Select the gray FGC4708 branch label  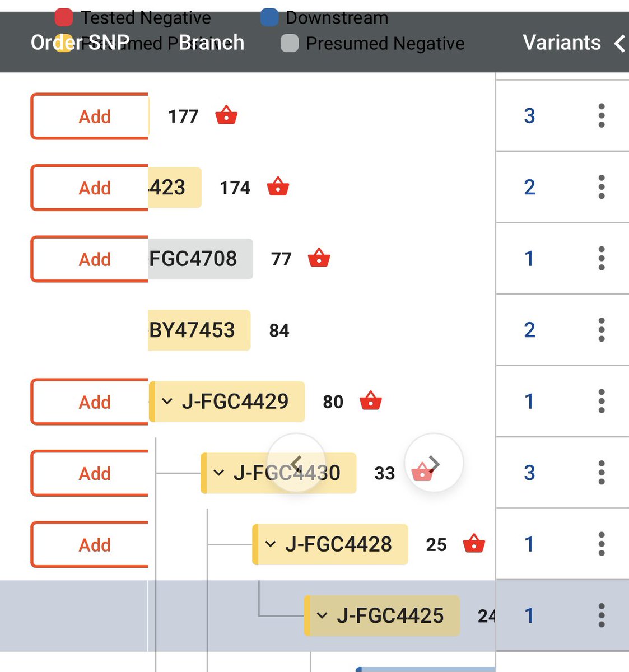[201, 259]
